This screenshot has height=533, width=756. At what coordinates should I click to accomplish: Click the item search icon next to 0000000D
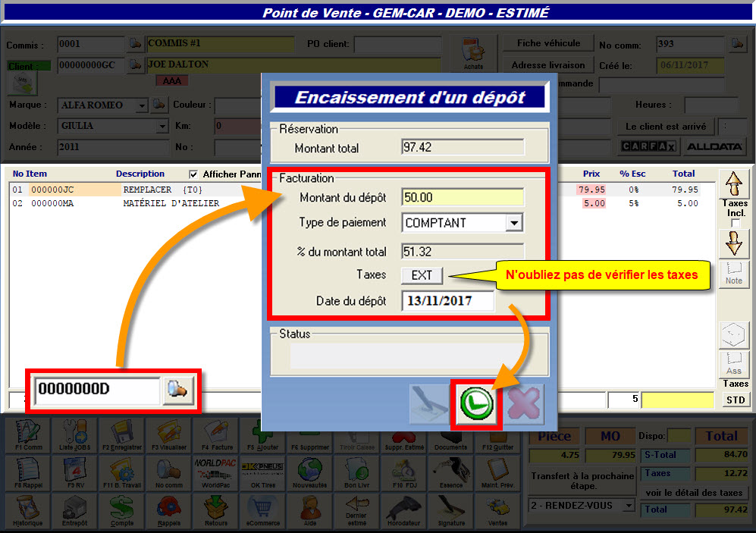click(x=177, y=390)
